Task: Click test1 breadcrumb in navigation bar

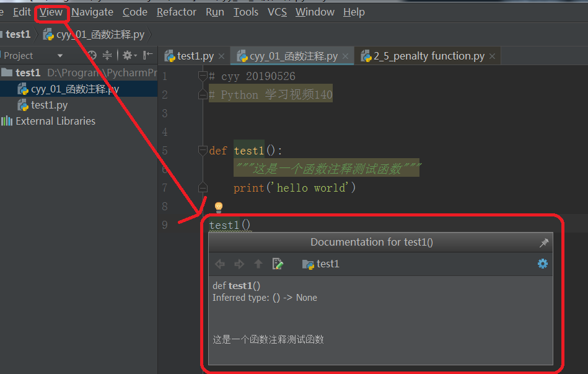Action: click(17, 34)
